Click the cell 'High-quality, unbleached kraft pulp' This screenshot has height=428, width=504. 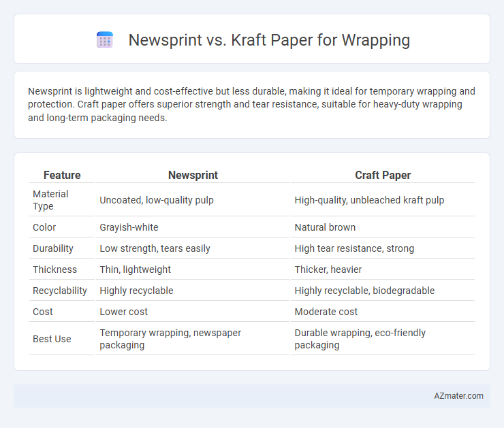click(x=369, y=200)
